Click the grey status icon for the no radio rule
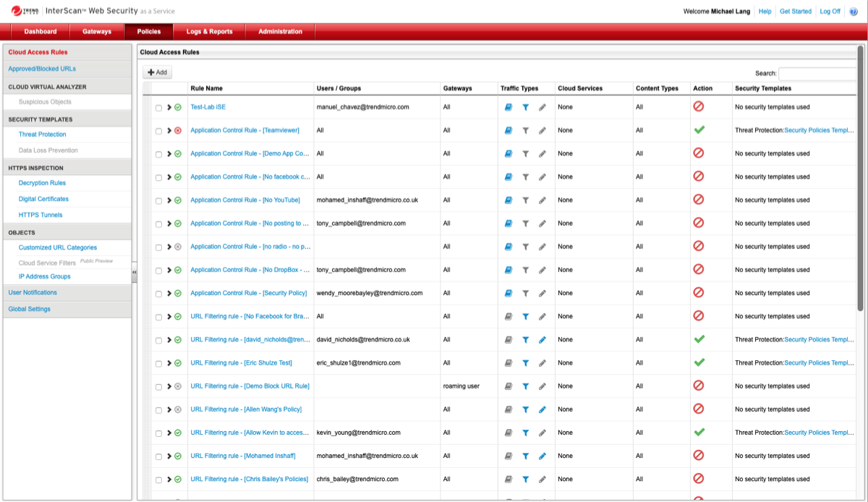868x502 pixels. tap(178, 247)
